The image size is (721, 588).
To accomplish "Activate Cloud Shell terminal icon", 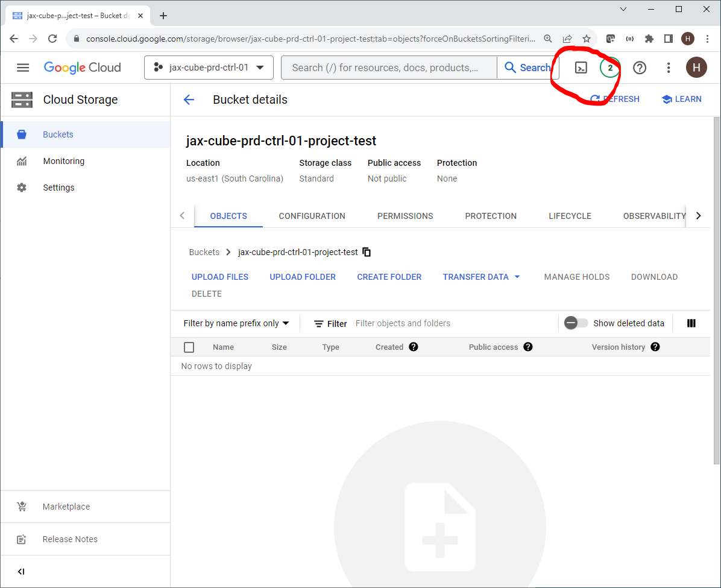I will click(x=581, y=68).
